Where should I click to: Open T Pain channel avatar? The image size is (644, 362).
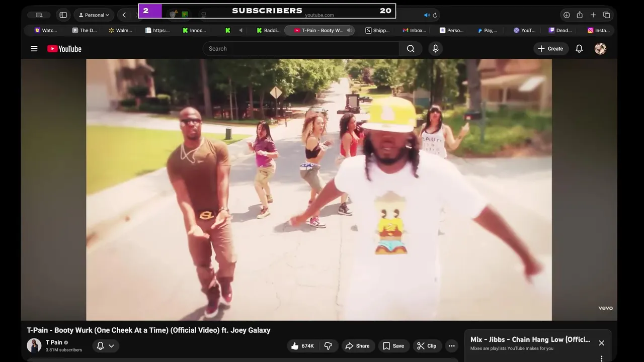point(34,345)
